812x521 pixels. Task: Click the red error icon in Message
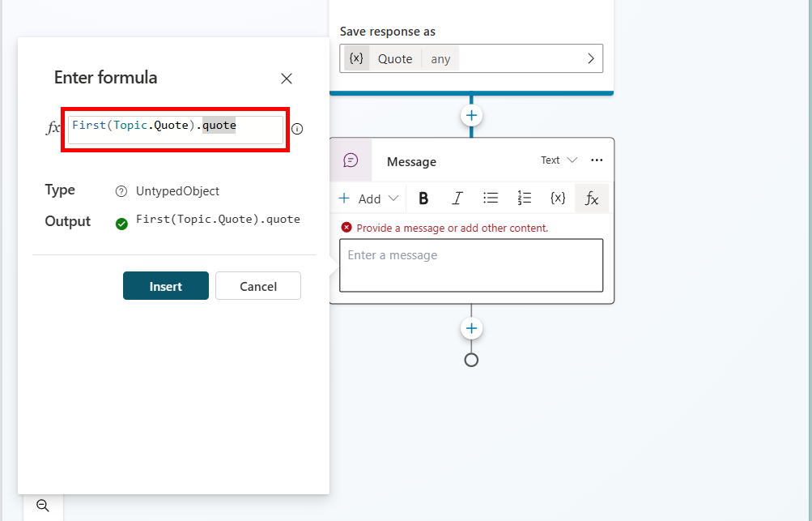[346, 228]
